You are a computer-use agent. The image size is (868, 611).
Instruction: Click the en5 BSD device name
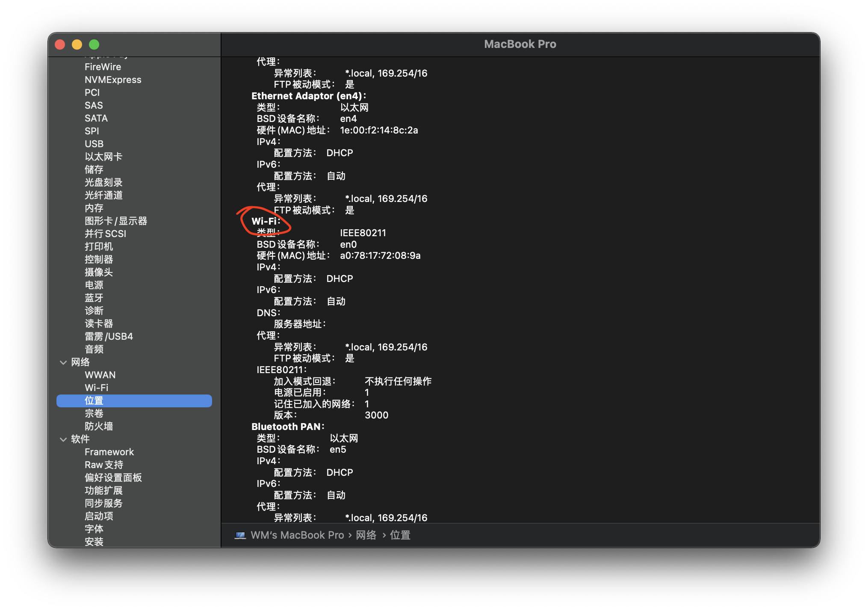click(x=338, y=449)
